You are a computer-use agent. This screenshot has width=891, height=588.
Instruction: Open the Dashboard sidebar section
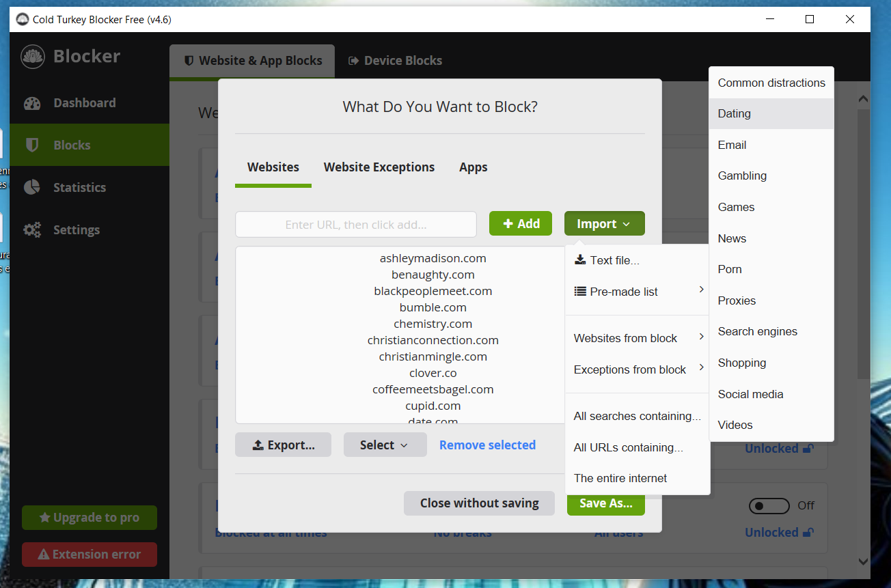coord(90,103)
